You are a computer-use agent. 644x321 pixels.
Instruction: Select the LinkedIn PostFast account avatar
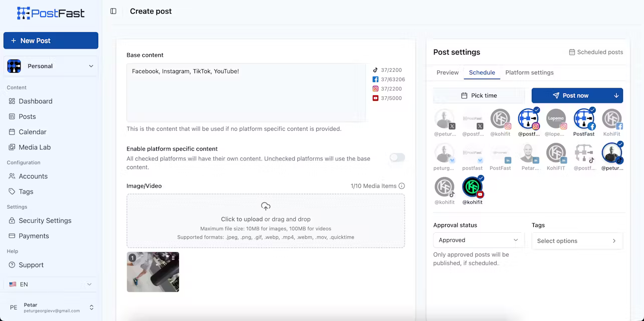(x=500, y=153)
